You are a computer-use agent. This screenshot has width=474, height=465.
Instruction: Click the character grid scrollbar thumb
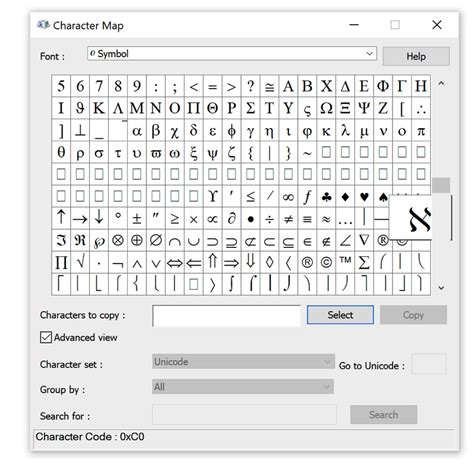pyautogui.click(x=441, y=185)
